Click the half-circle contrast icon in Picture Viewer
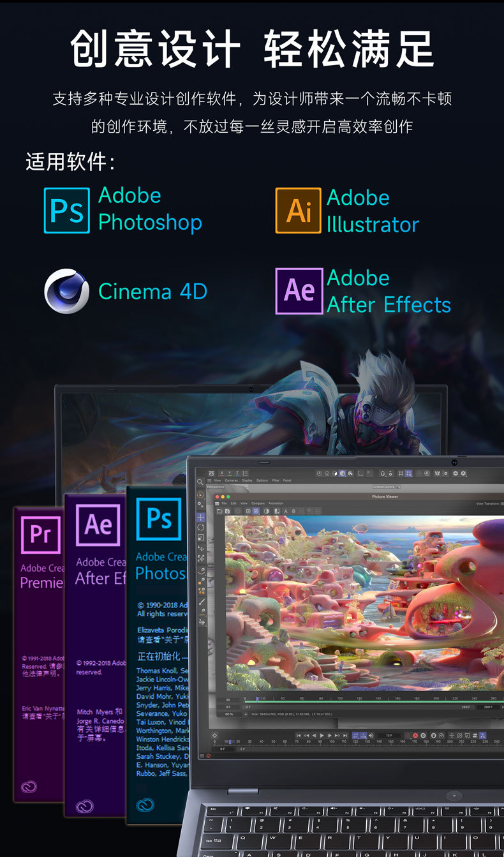 click(267, 511)
